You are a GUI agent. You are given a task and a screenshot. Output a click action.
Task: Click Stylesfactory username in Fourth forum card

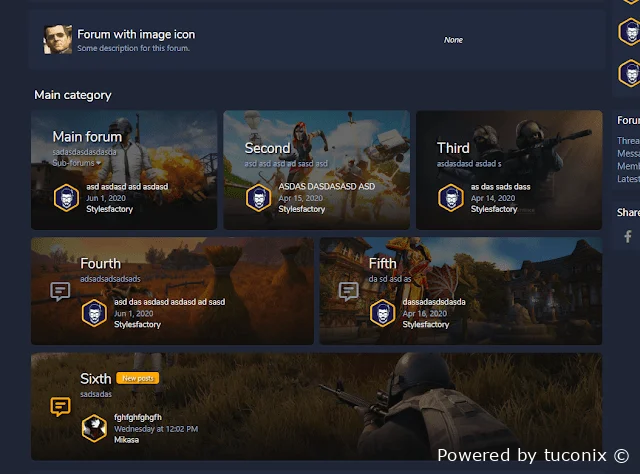click(x=137, y=325)
